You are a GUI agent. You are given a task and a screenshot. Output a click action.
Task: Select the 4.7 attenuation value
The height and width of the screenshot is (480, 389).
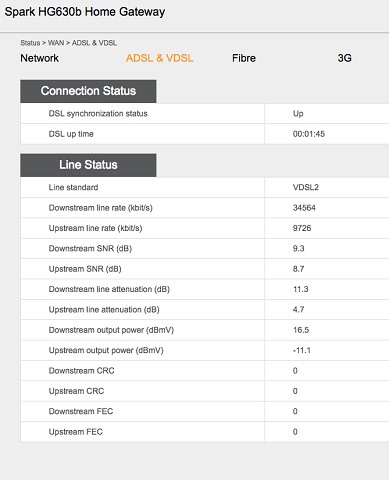[298, 309]
